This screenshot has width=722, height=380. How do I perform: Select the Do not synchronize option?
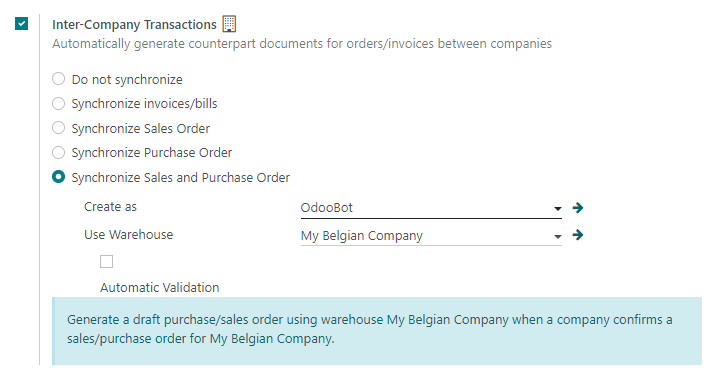click(58, 79)
